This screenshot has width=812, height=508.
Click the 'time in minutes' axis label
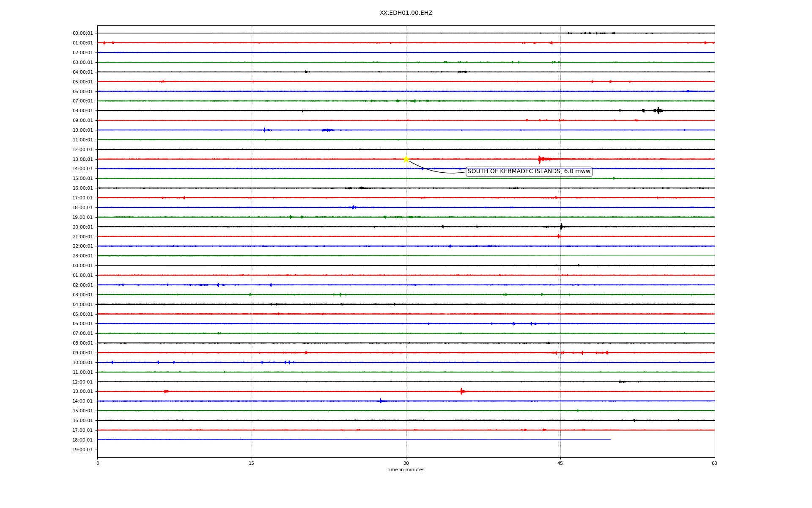pos(406,469)
